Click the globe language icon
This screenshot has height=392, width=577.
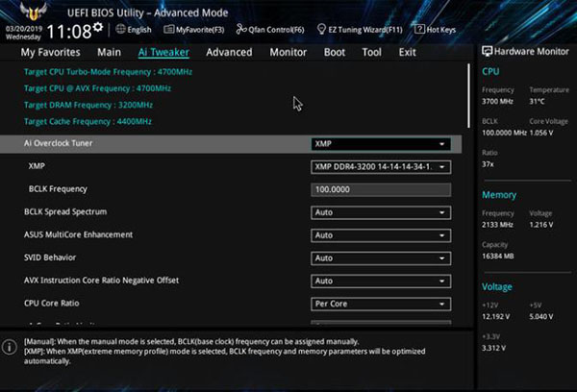point(120,29)
